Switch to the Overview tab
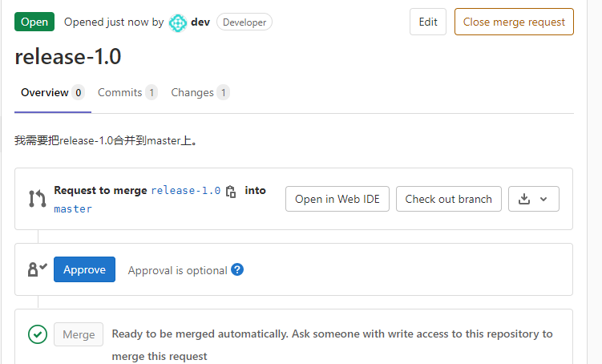Viewport: 602px width, 364px height. coord(45,92)
